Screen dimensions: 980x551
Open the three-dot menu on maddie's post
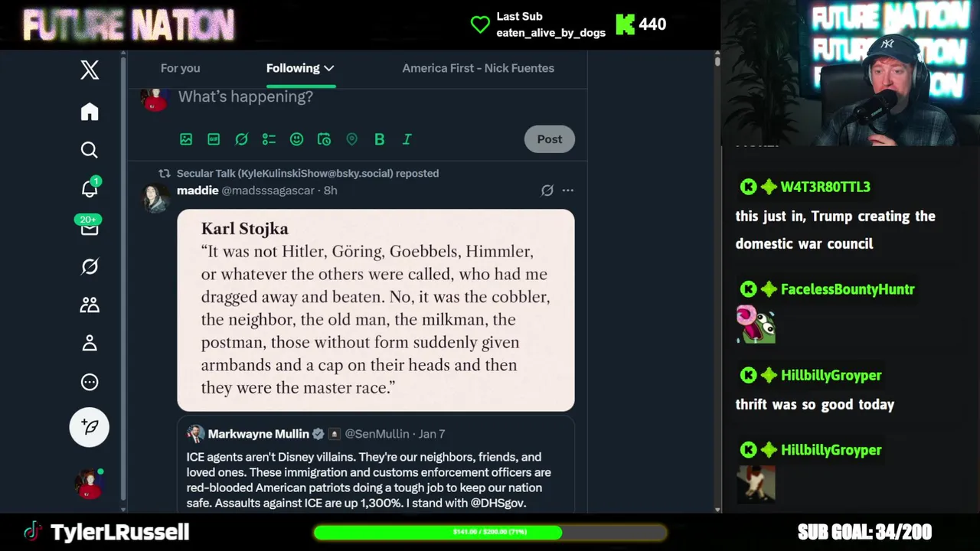click(x=567, y=191)
